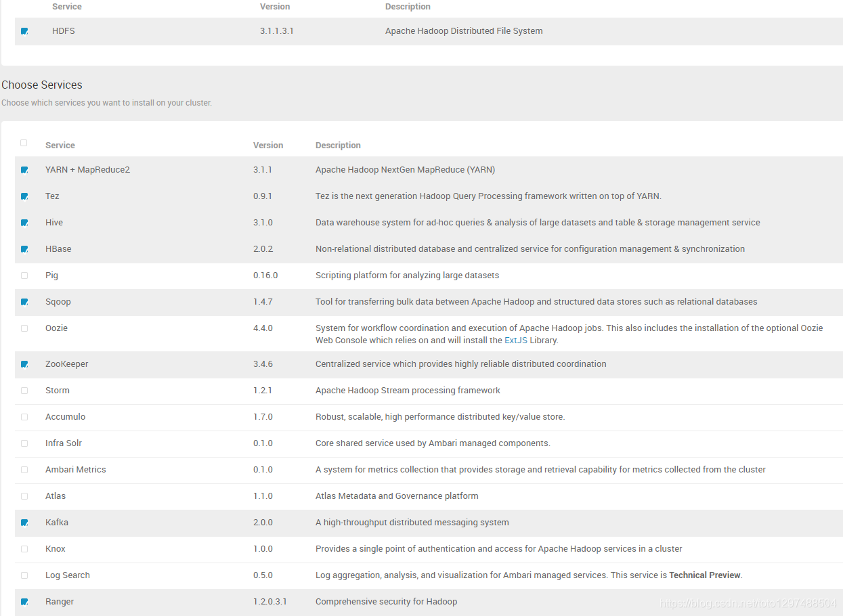Click the YARN + MapReduce2 service name
843x616 pixels.
[x=87, y=170]
